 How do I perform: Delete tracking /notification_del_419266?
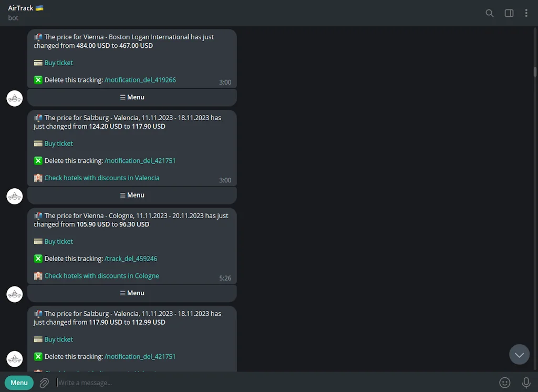click(x=140, y=80)
